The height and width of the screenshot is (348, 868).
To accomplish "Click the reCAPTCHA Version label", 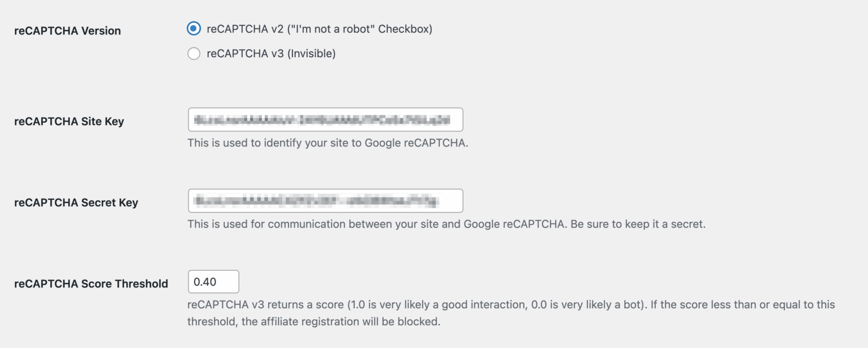I will pos(67,31).
